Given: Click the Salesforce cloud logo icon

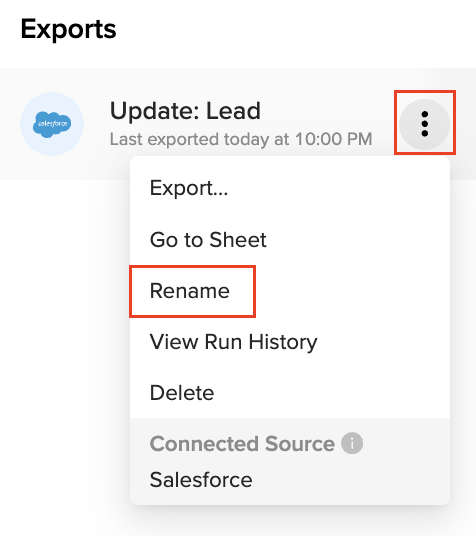Looking at the screenshot, I should pos(52,124).
